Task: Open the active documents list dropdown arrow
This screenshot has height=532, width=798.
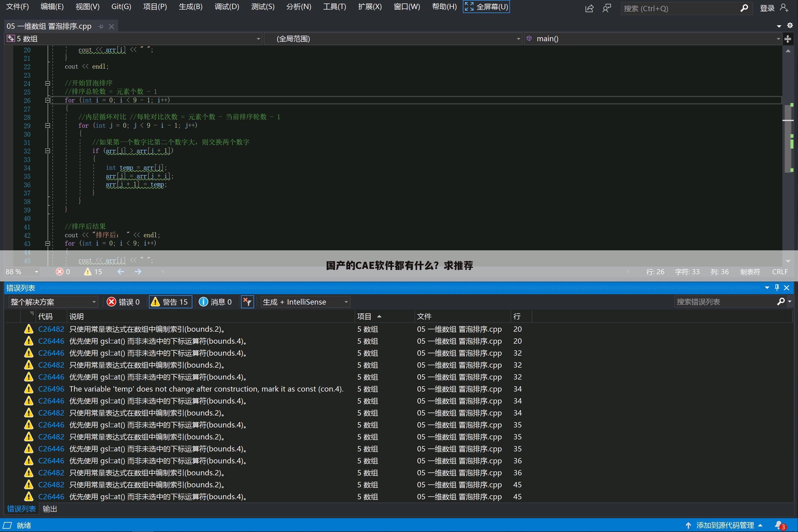Action: click(779, 26)
